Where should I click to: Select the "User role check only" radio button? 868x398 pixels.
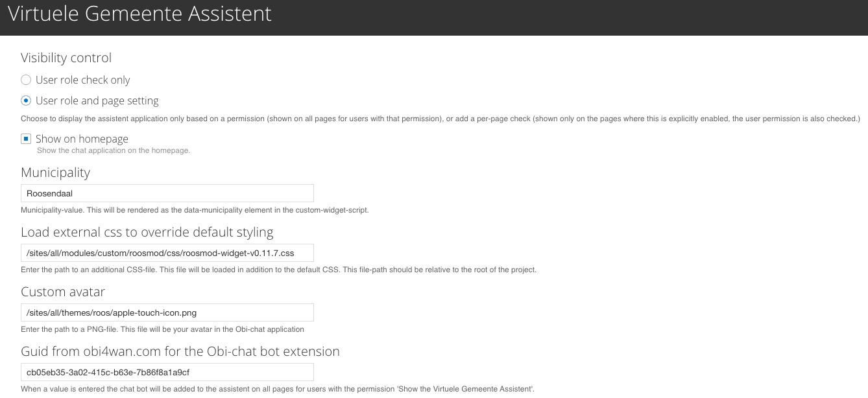26,80
